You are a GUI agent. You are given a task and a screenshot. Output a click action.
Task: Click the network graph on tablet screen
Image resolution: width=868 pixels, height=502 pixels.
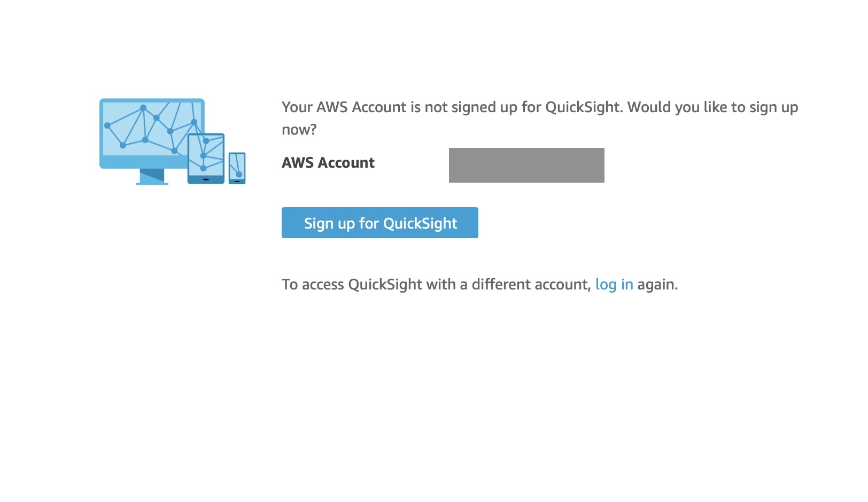(x=206, y=154)
